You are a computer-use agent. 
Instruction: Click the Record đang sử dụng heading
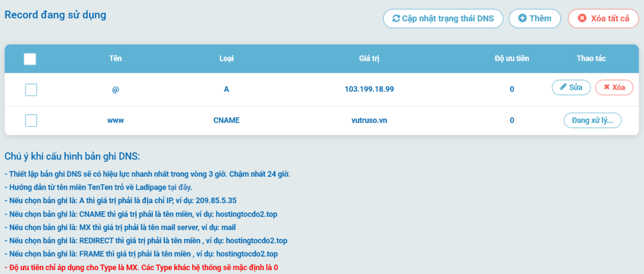point(55,15)
